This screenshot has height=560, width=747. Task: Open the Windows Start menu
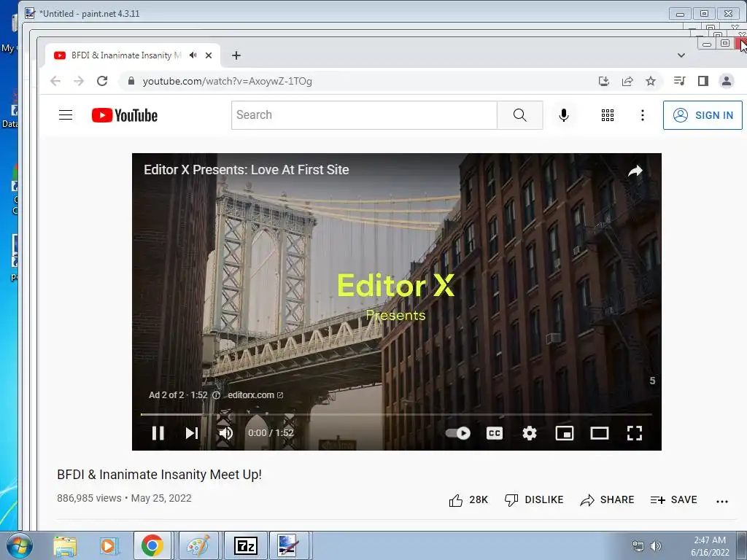click(19, 546)
